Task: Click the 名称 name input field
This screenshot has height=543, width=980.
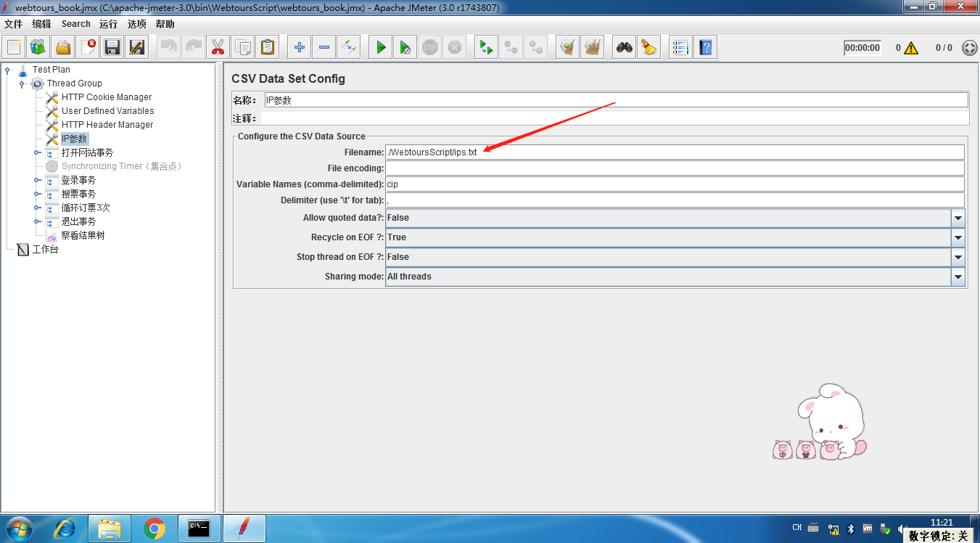Action: (616, 100)
